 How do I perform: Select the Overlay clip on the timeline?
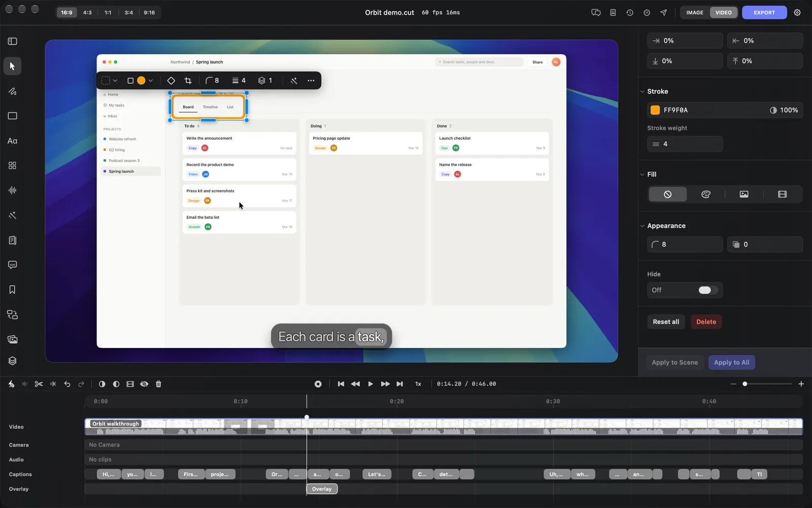pos(322,489)
